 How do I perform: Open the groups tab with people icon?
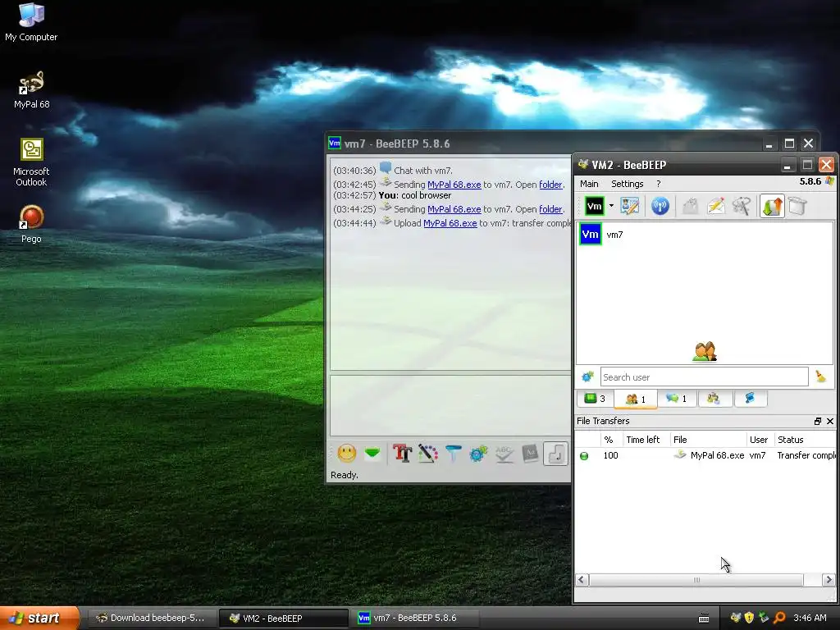point(714,399)
